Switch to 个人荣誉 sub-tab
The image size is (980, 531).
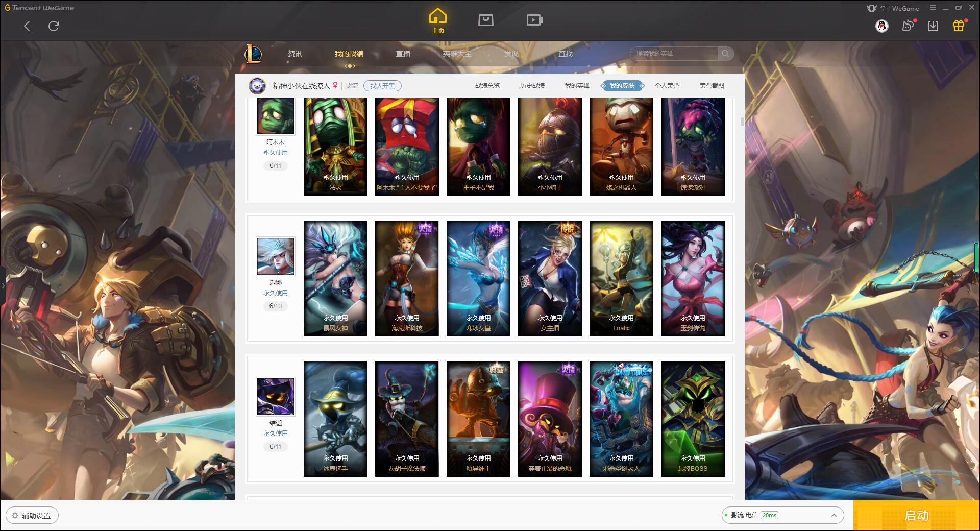667,86
